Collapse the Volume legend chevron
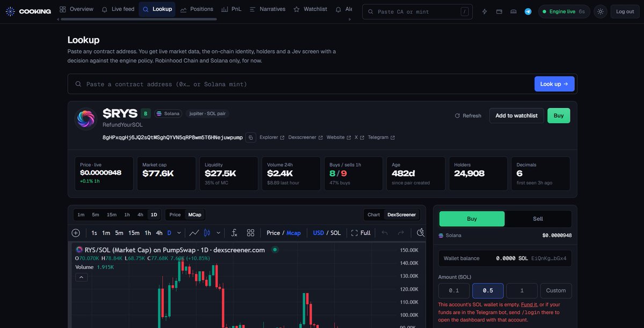 (x=82, y=277)
